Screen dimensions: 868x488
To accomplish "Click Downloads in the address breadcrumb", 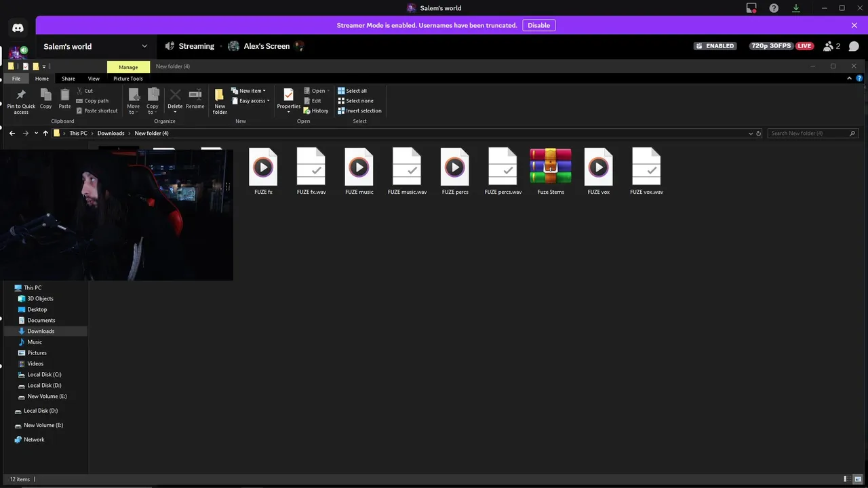I will (x=111, y=134).
